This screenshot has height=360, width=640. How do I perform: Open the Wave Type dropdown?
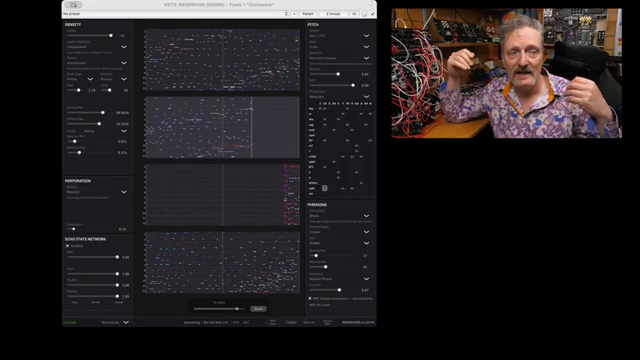point(80,79)
